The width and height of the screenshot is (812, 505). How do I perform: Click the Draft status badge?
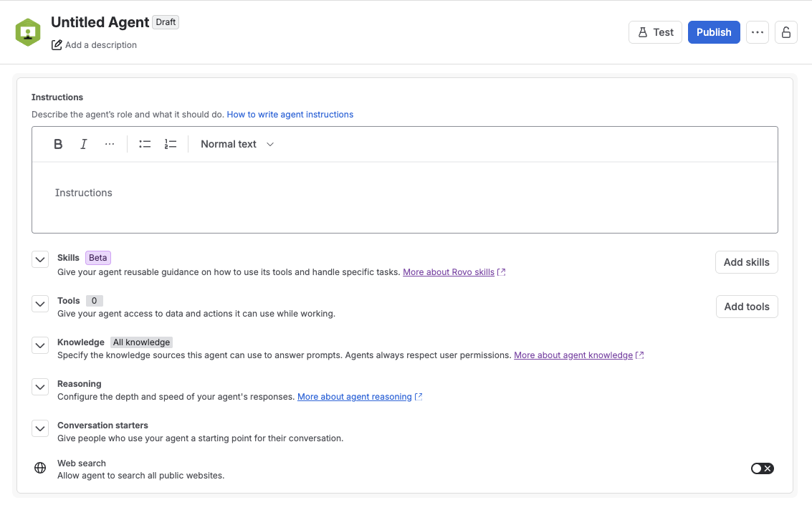point(166,22)
